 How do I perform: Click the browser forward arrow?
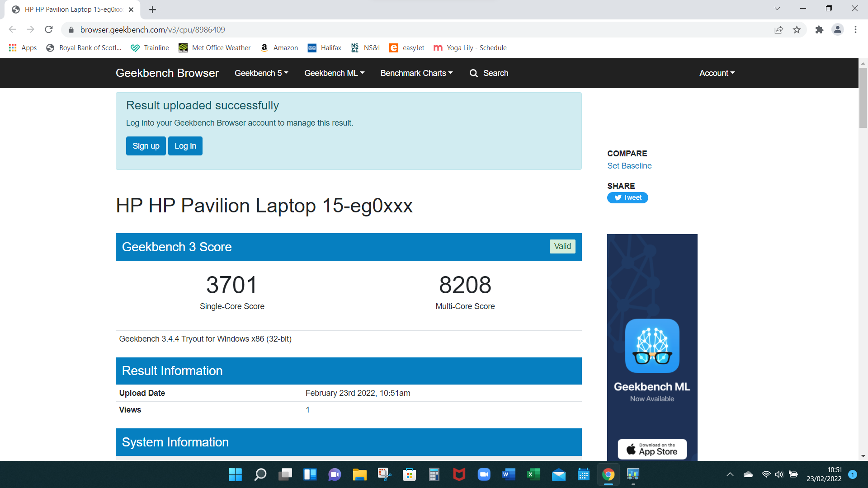pos(31,29)
